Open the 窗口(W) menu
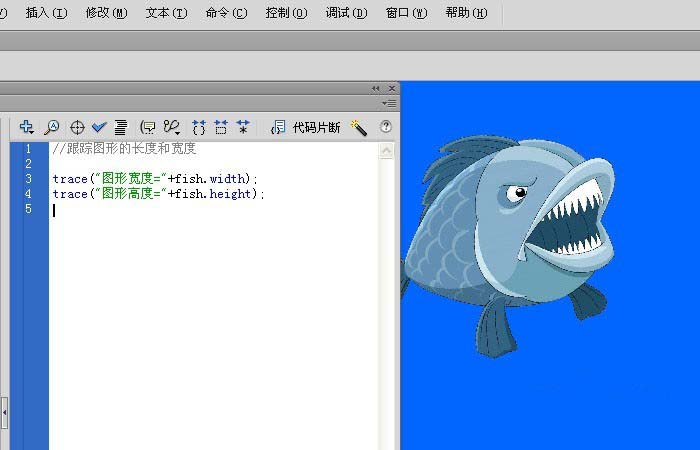700x450 pixels. [406, 13]
